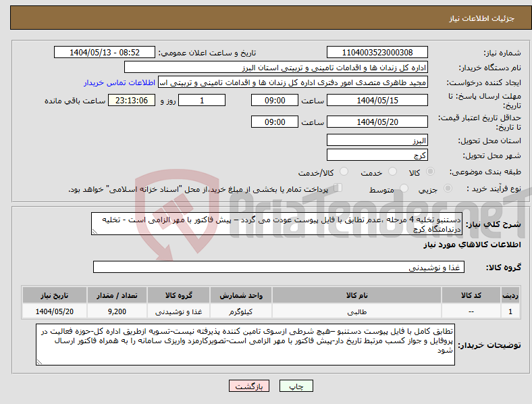Toggle the اسناد خزانه اسلامی payment checkbox
Screen dimensions: 532x404
[x=338, y=188]
